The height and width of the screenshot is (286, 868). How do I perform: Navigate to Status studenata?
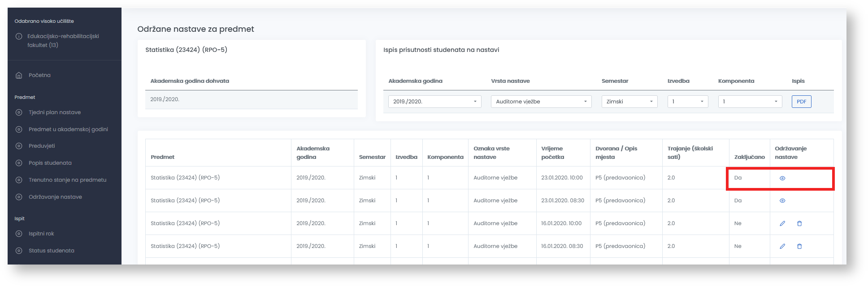[x=52, y=251]
